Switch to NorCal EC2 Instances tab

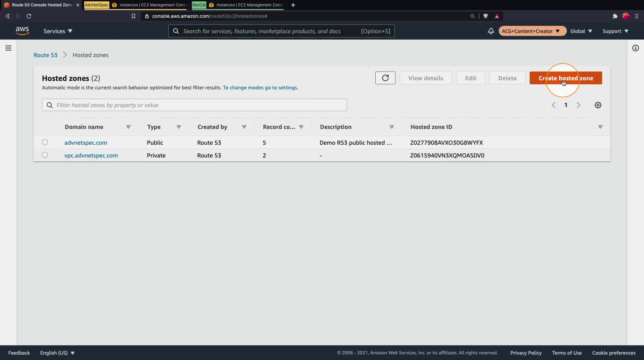[238, 5]
